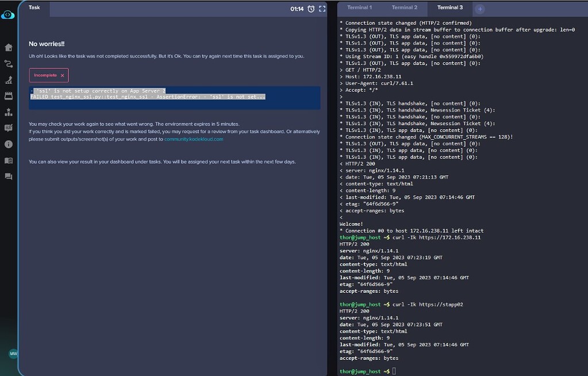Open the leaderboard star podium icon
Screen dimensions: 588x376
(x=9, y=112)
